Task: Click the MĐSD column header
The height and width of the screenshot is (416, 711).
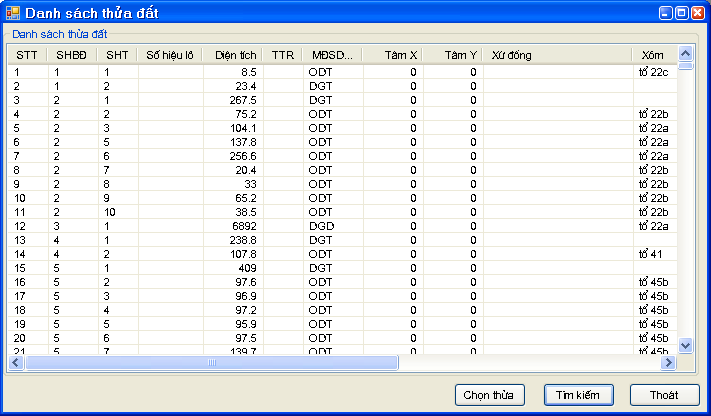Action: click(331, 55)
